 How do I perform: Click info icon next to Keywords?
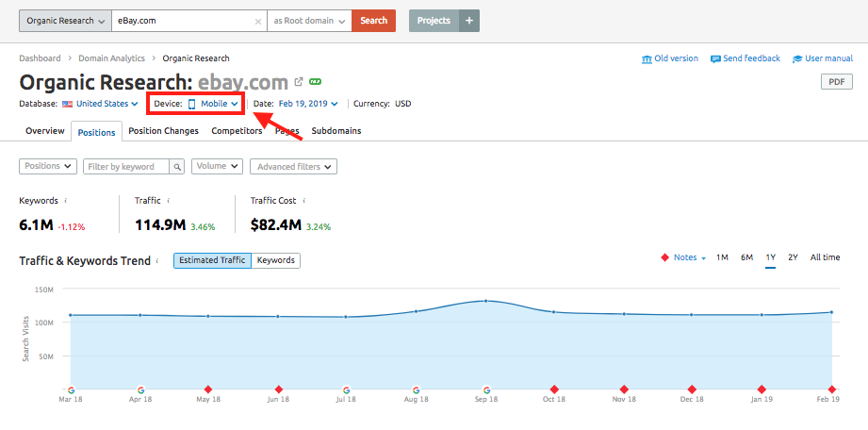(66, 201)
